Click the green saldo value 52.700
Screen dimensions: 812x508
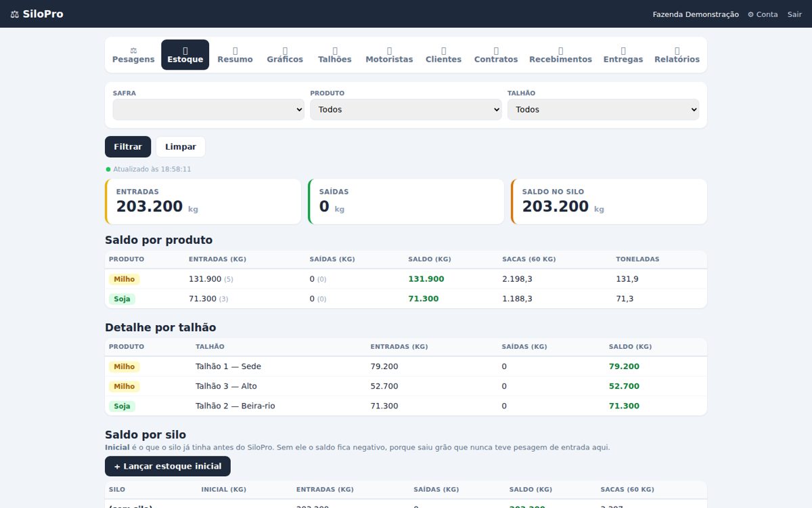[624, 386]
